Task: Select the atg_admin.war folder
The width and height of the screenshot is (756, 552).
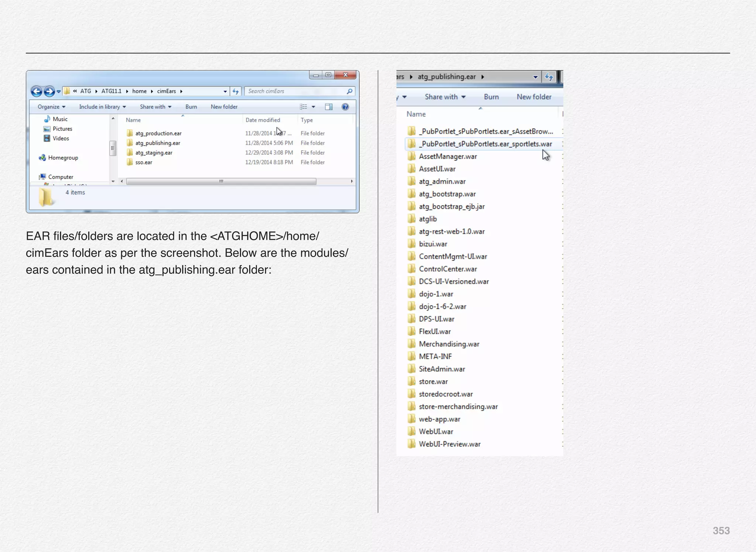Action: pyautogui.click(x=437, y=182)
